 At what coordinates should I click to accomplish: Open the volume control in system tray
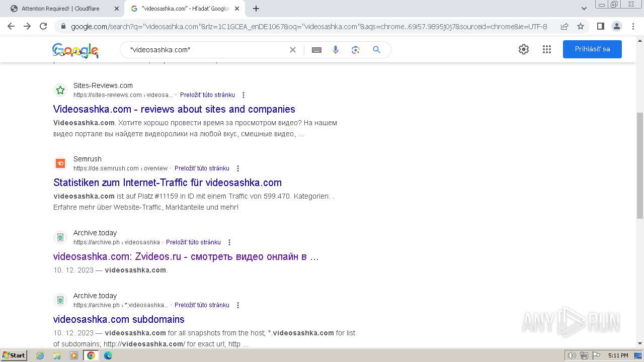coord(572,355)
